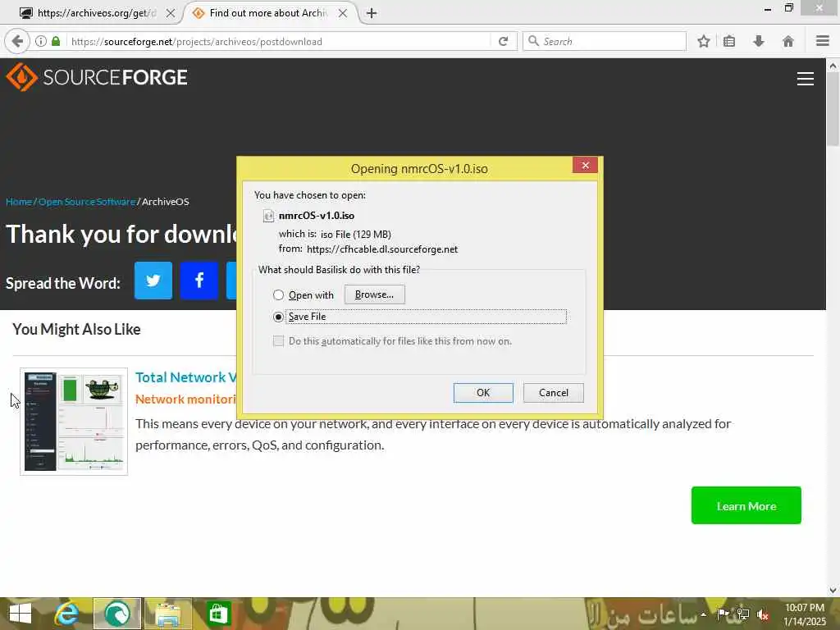
Task: Reload the page with the refresh icon
Action: pos(503,41)
